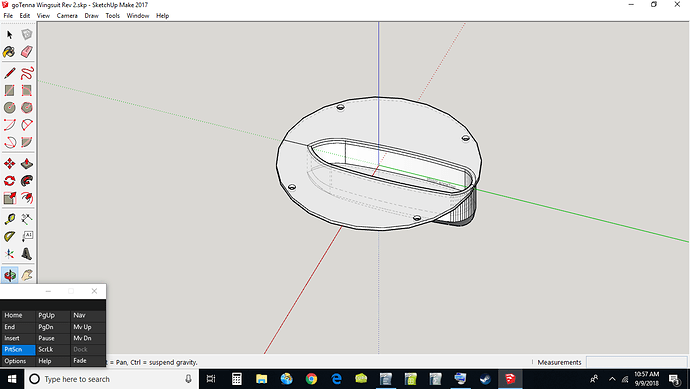Open the Help menu in menu bar

(x=162, y=15)
